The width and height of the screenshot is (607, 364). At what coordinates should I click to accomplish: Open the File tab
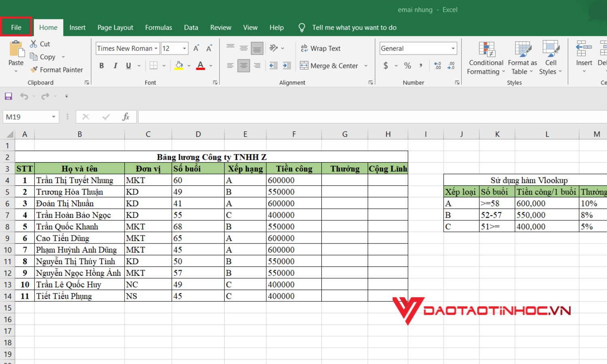click(x=16, y=28)
